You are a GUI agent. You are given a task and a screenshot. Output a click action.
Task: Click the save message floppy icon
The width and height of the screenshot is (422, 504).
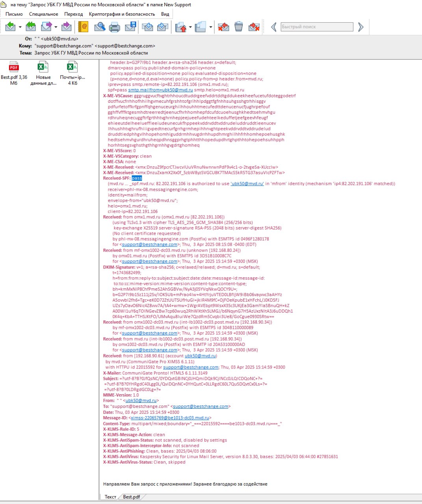pos(130,27)
